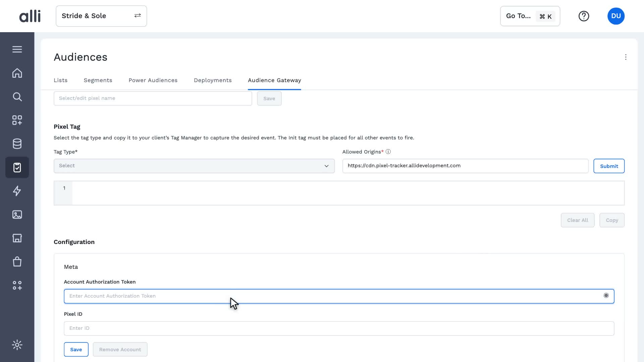644x362 pixels.
Task: Click the Submit button for Allowed Origins
Action: coord(609,166)
